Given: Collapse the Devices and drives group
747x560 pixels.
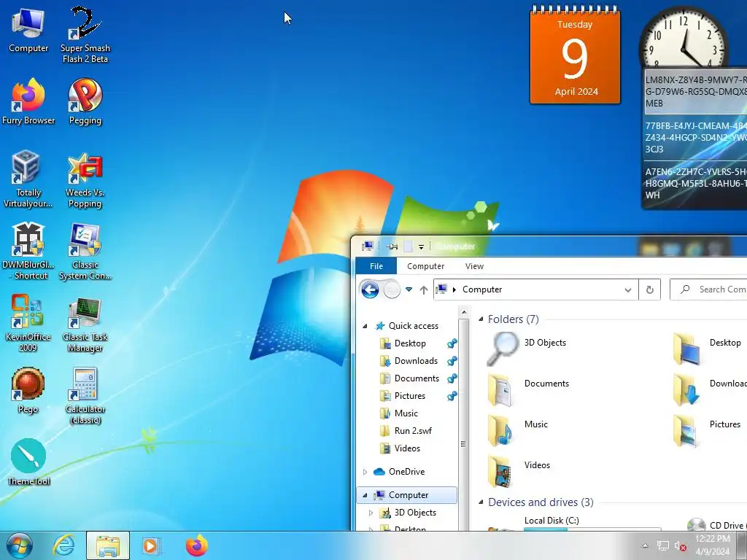Looking at the screenshot, I should (x=481, y=502).
